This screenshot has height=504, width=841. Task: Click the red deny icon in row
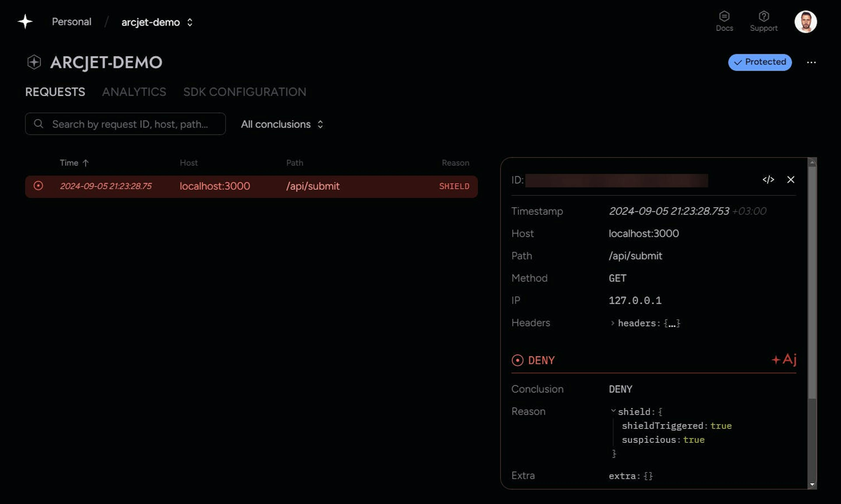point(38,186)
